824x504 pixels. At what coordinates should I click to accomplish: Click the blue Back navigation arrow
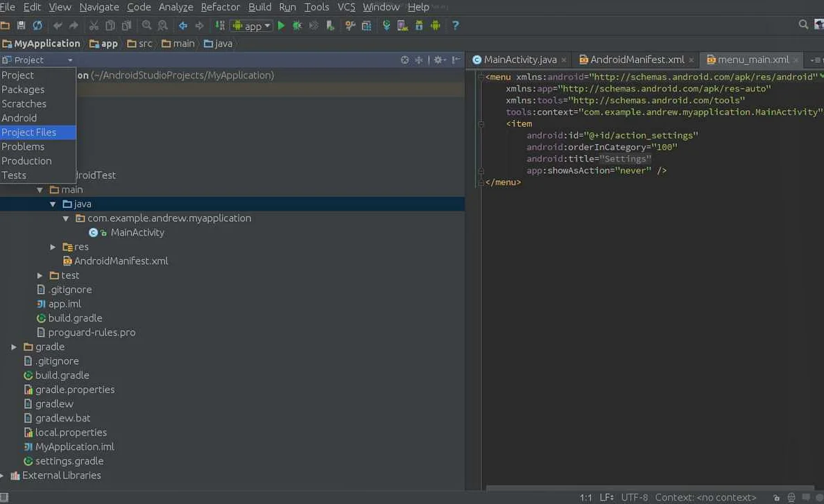pyautogui.click(x=183, y=25)
